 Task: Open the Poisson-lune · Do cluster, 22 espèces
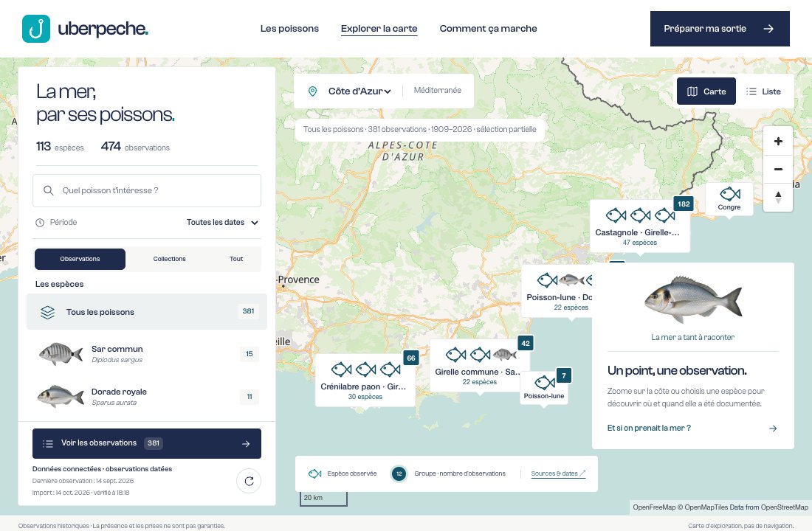pos(557,291)
